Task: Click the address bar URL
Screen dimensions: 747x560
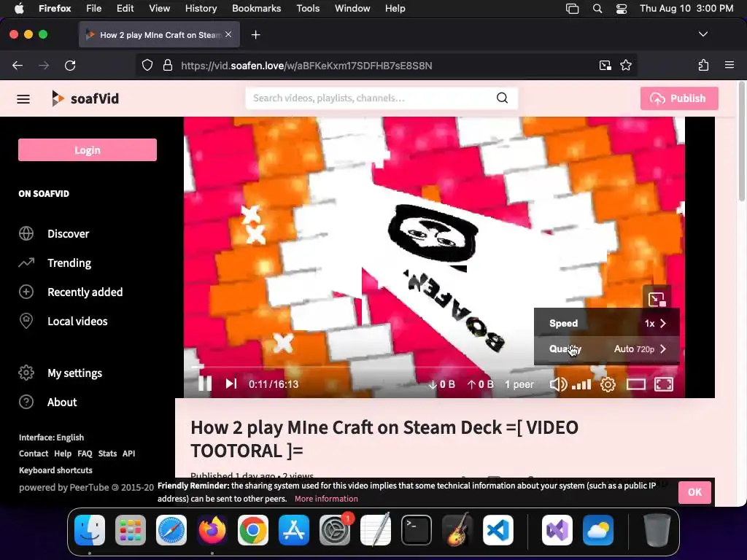Action: [x=306, y=66]
